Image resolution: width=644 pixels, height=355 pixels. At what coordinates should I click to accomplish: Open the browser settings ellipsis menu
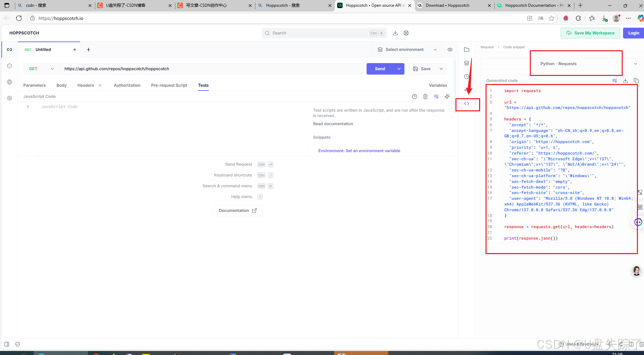[628, 18]
